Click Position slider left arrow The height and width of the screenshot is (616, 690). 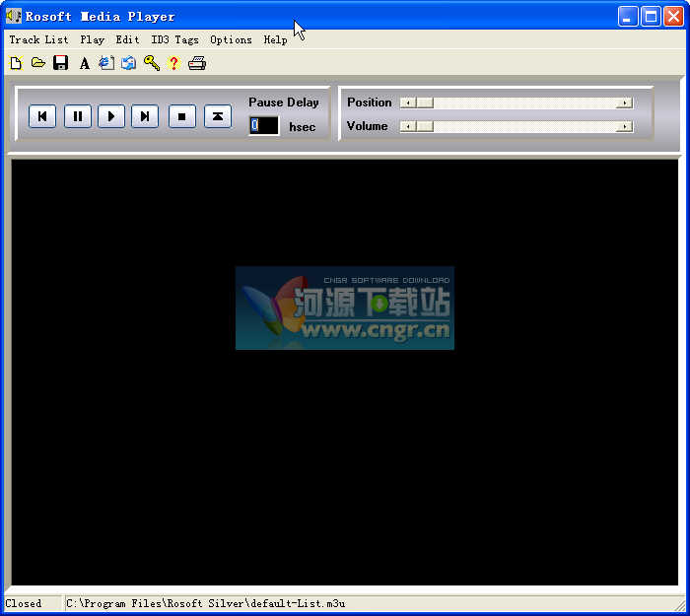click(x=408, y=103)
